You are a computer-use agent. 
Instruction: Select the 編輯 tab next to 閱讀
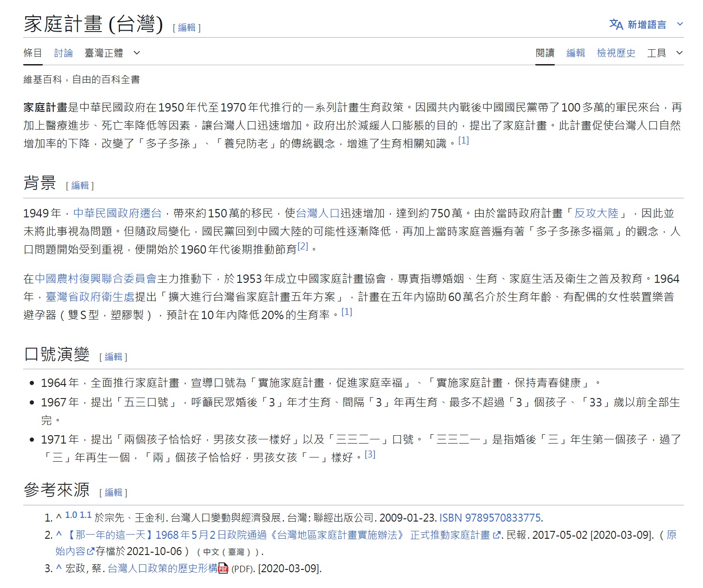[x=575, y=53]
